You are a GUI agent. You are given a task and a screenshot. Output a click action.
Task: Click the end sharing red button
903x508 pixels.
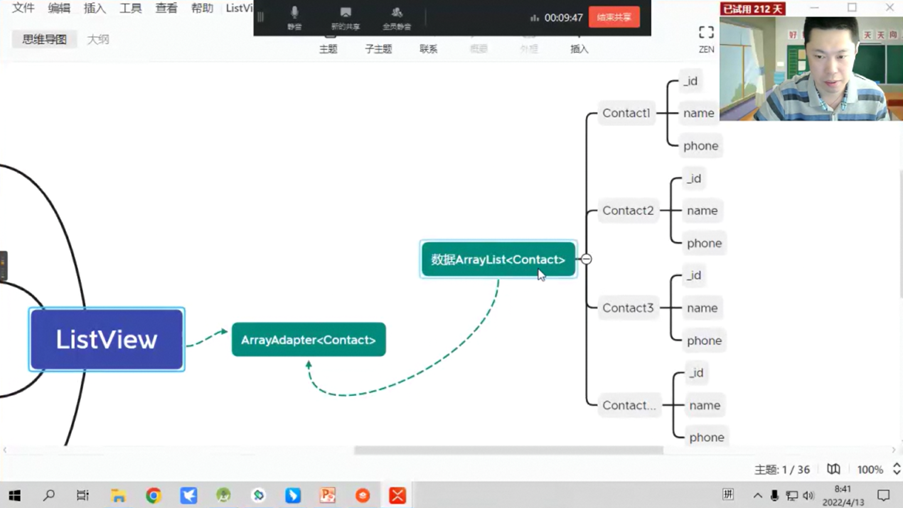(613, 17)
